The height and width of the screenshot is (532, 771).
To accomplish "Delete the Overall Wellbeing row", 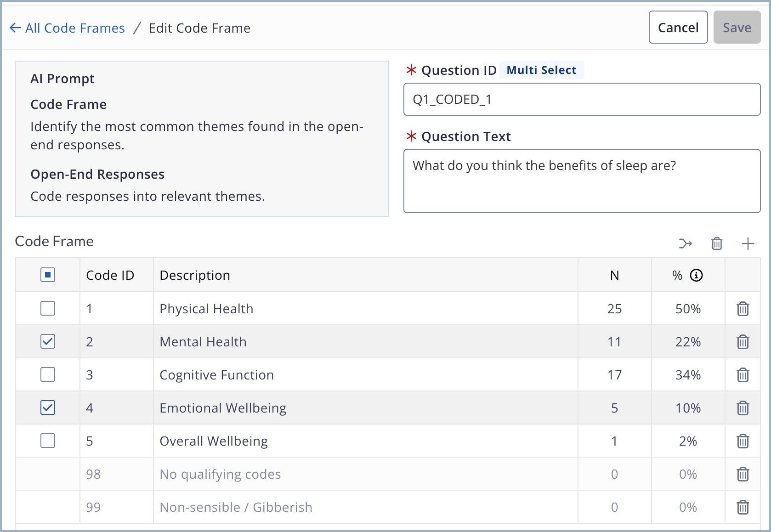I will coord(743,441).
